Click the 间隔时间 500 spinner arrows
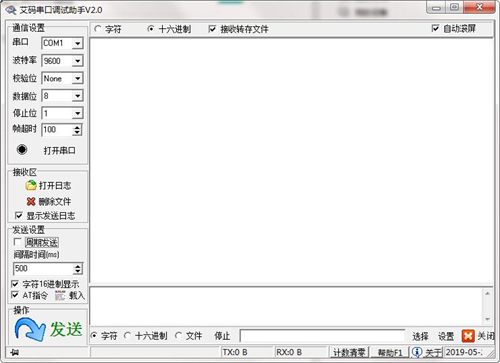500x363 pixels. [x=77, y=269]
